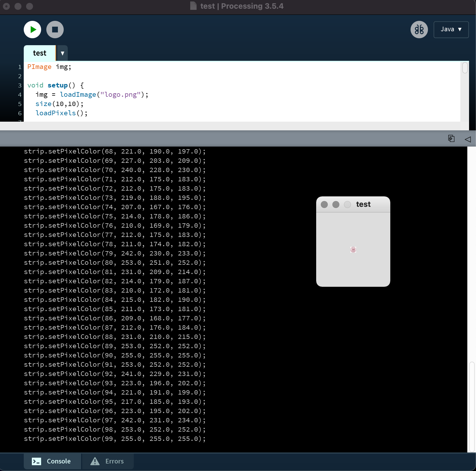Click the setPixelColor(99 console output line
Viewport: 476px width, 471px height.
(115, 439)
